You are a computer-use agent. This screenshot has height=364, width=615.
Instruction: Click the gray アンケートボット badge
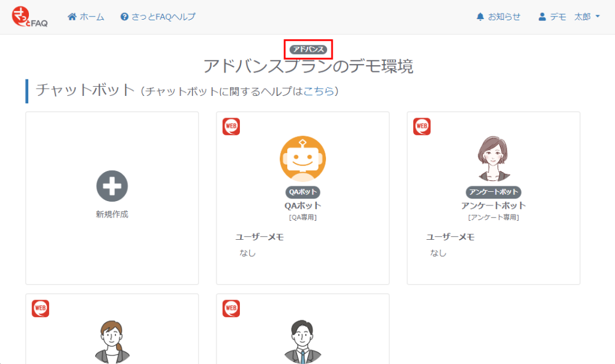(x=493, y=192)
